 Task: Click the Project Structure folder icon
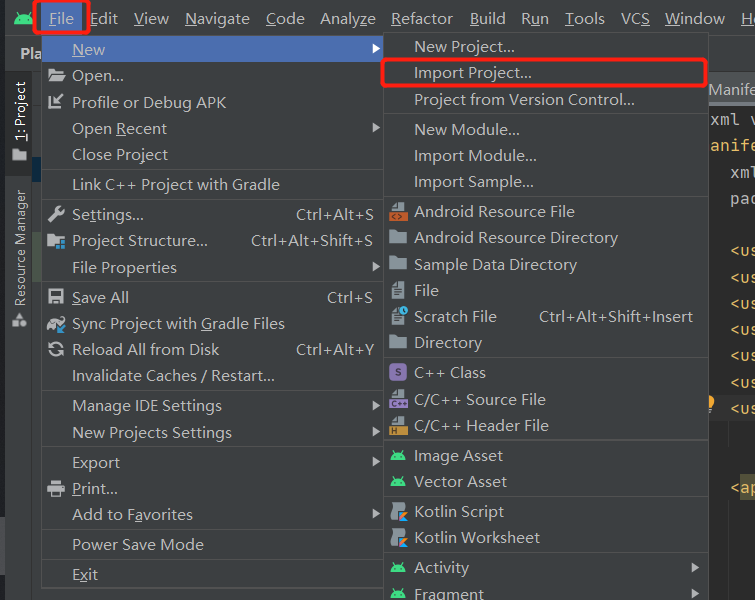pyautogui.click(x=56, y=241)
